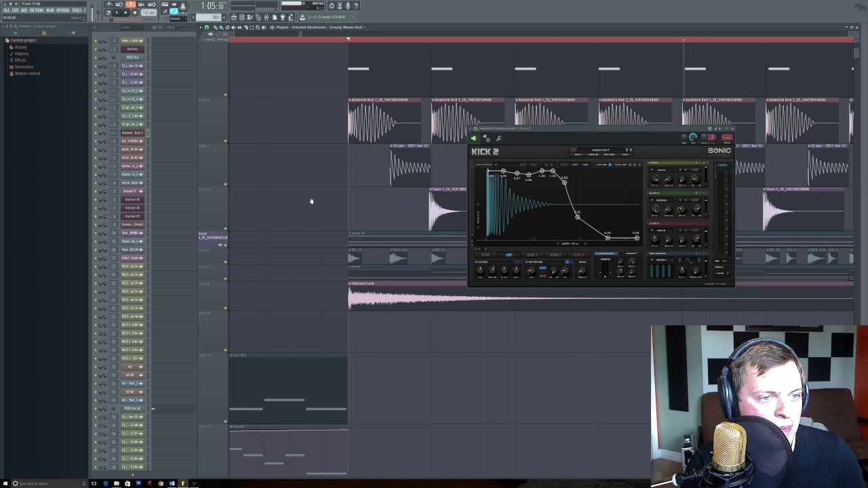Open the VIEW menu
This screenshot has height=488, width=868.
click(50, 10)
